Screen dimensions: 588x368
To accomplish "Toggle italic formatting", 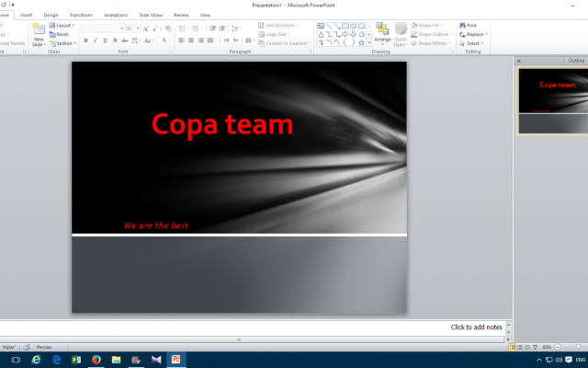I will [96, 40].
